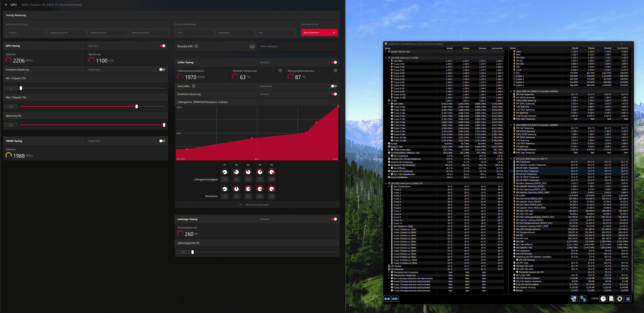
Task: Collapse the Kern-Temperaturen tree node
Action: [x=388, y=187]
